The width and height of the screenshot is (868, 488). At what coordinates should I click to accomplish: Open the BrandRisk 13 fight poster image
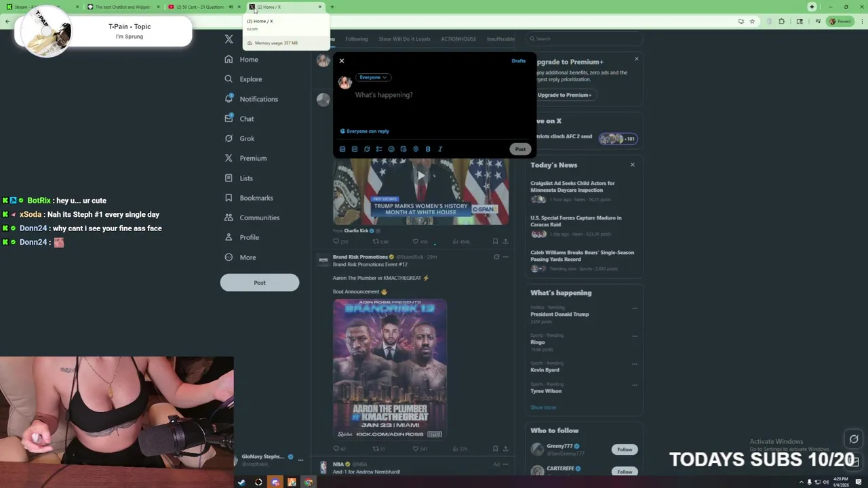390,369
